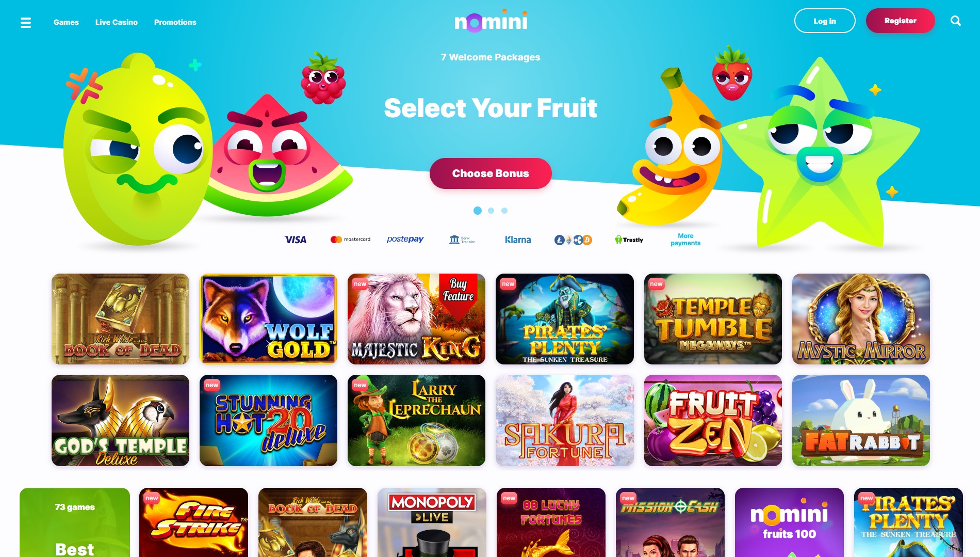Go to the second carousel slide dot

pos(491,211)
